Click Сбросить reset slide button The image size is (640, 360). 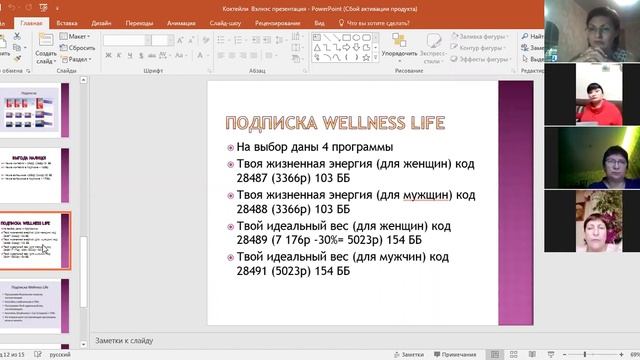(x=78, y=48)
